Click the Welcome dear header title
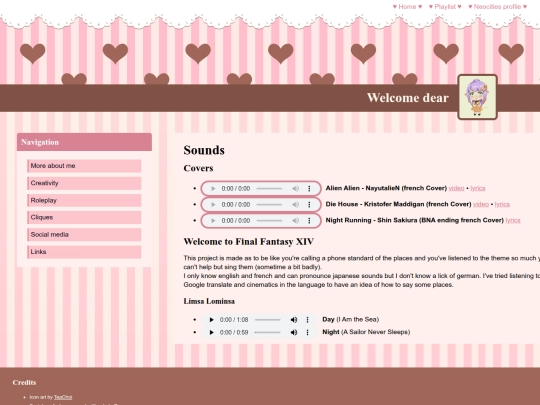The width and height of the screenshot is (540, 405). 407,98
